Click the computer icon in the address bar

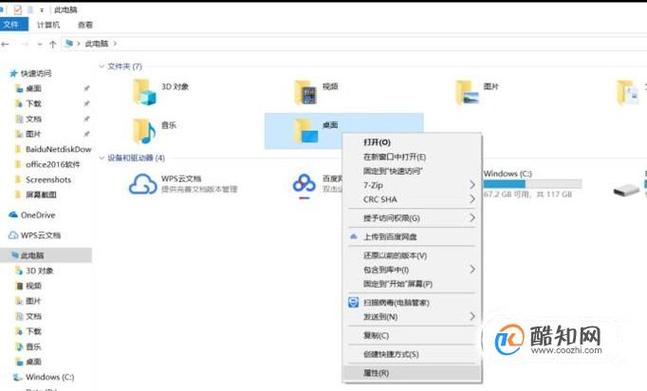coord(69,43)
